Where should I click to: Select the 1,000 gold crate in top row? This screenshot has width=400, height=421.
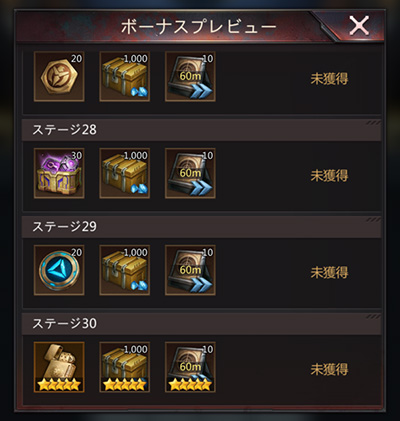tap(125, 77)
